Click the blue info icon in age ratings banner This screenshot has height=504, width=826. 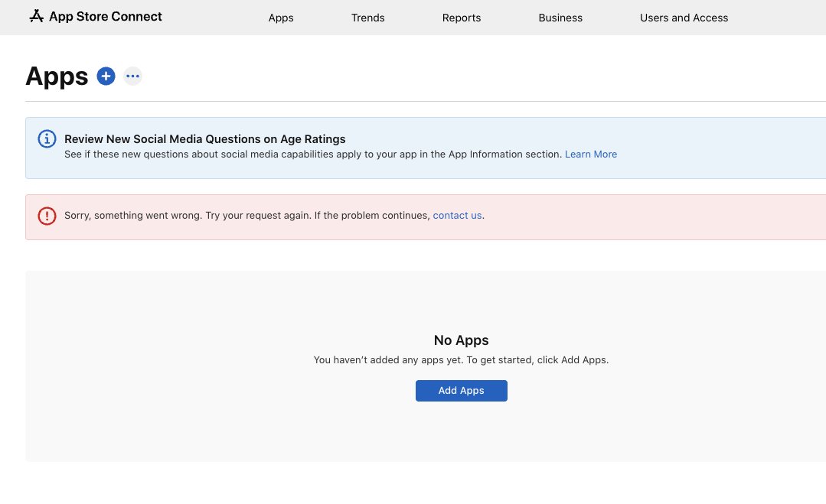click(x=47, y=139)
